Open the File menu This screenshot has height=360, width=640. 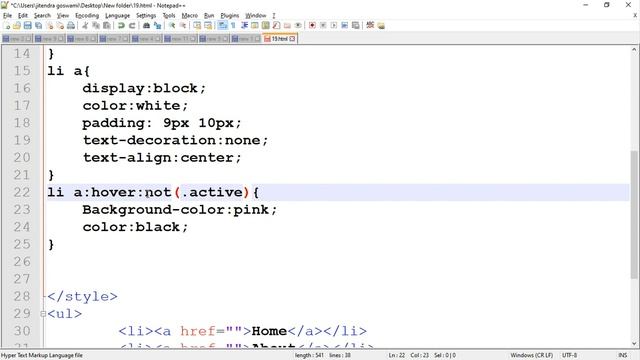(7, 16)
